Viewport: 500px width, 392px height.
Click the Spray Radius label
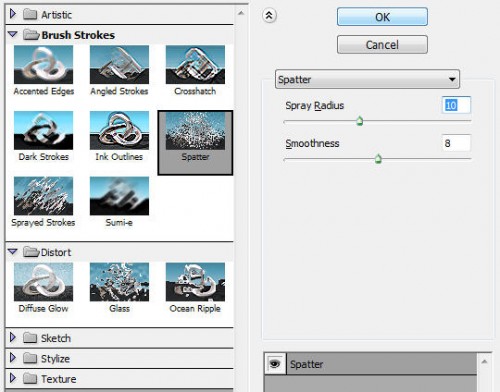[x=315, y=106]
